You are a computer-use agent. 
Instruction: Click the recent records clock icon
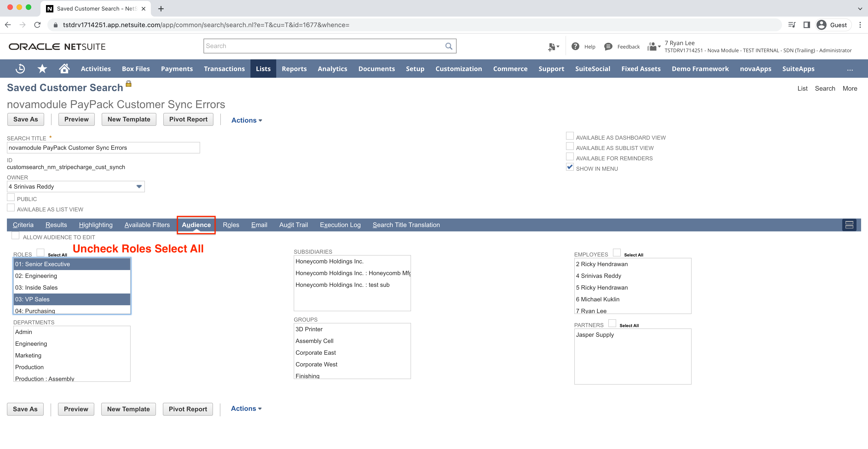[x=20, y=68]
